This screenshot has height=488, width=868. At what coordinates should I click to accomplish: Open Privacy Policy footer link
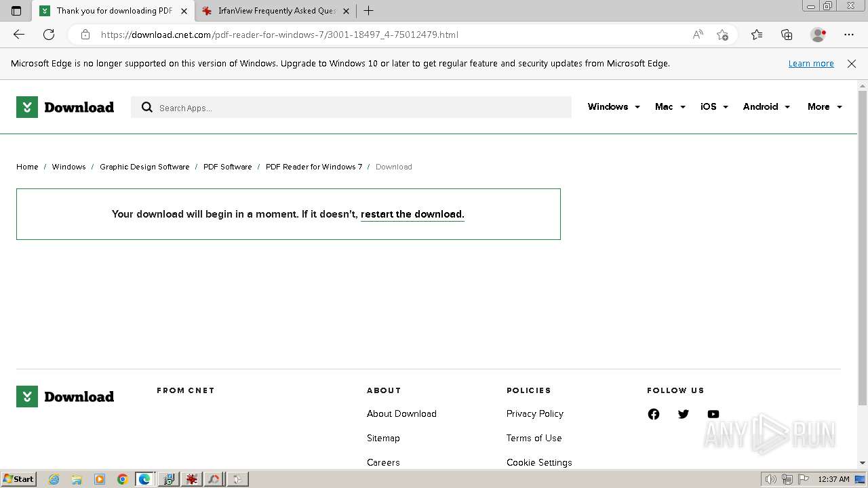535,413
